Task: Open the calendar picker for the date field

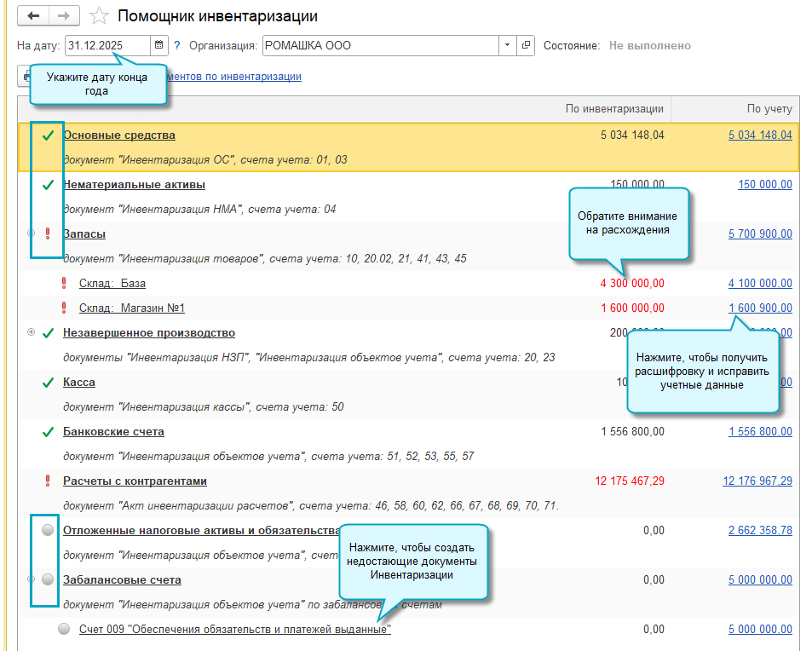Action: [158, 47]
